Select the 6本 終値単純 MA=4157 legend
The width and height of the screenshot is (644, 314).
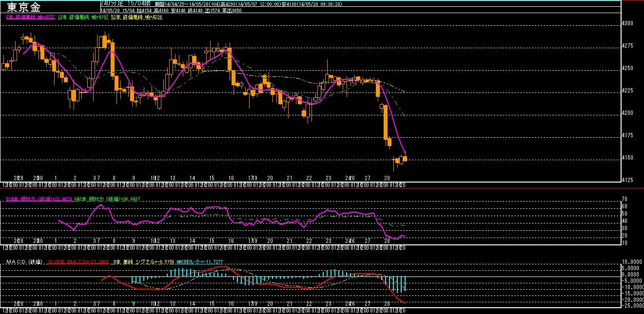pyautogui.click(x=30, y=17)
